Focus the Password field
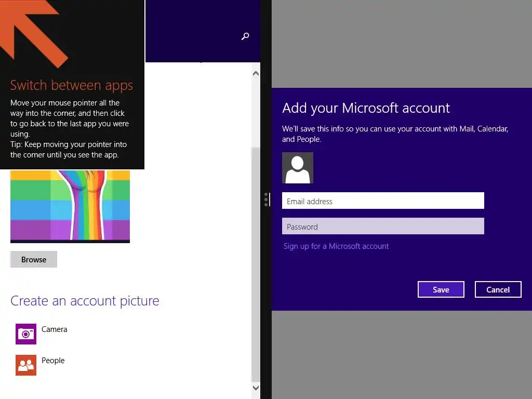The width and height of the screenshot is (532, 399). [x=383, y=226]
